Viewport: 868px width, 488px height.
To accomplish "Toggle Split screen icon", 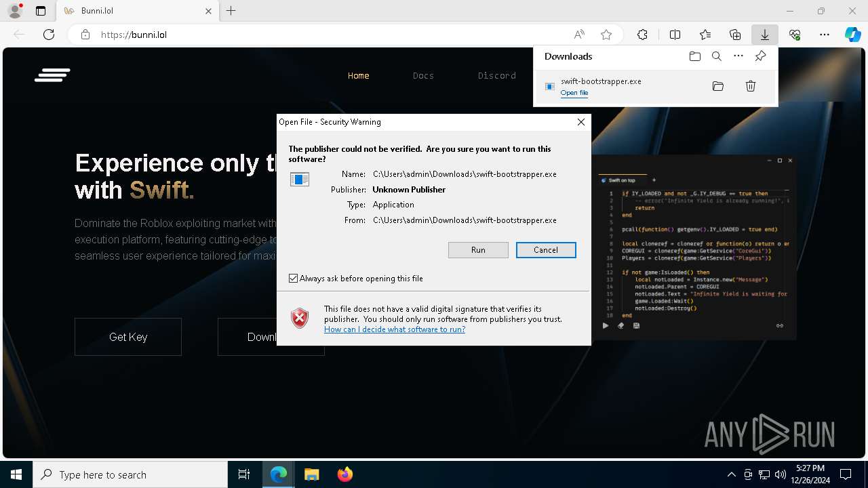I will point(675,35).
